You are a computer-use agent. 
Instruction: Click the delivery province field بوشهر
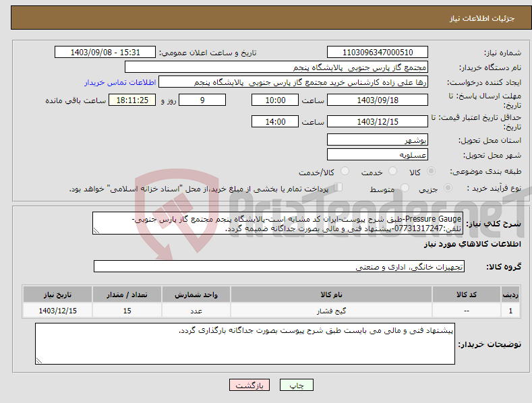378,139
